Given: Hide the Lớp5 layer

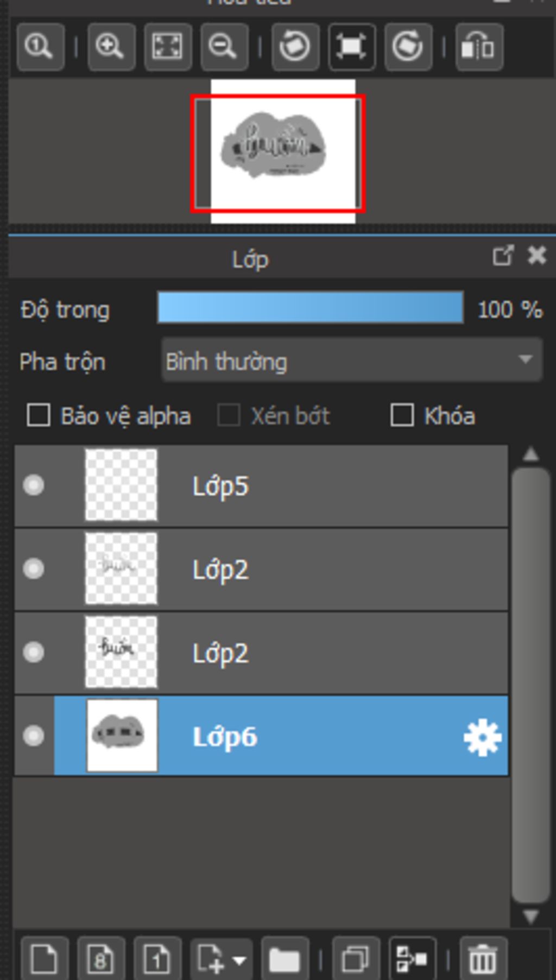Looking at the screenshot, I should 34,485.
